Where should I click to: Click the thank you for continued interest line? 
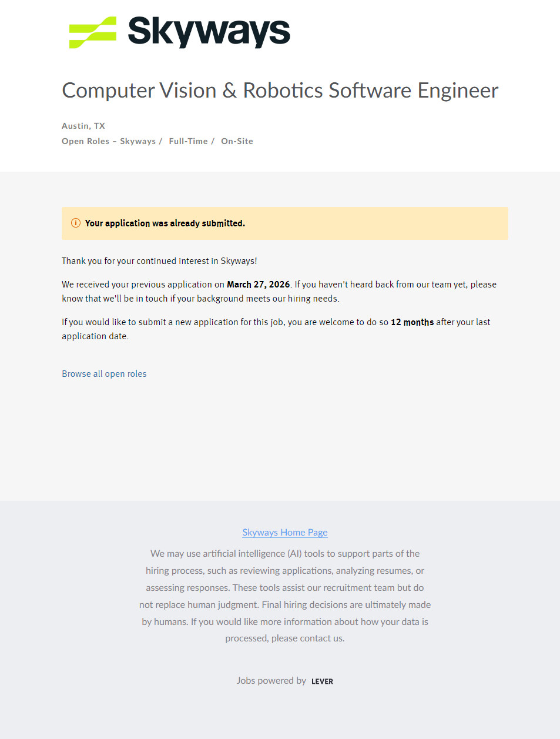159,261
